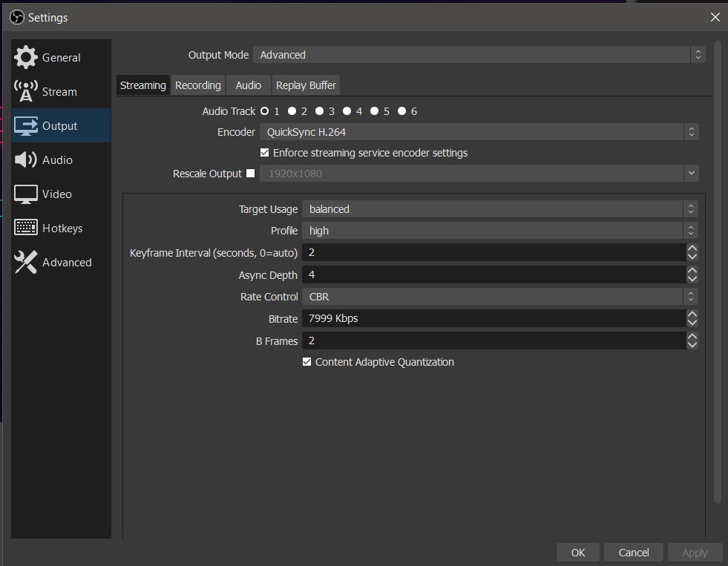Switch to the Streaming tab
728x566 pixels.
(x=143, y=85)
